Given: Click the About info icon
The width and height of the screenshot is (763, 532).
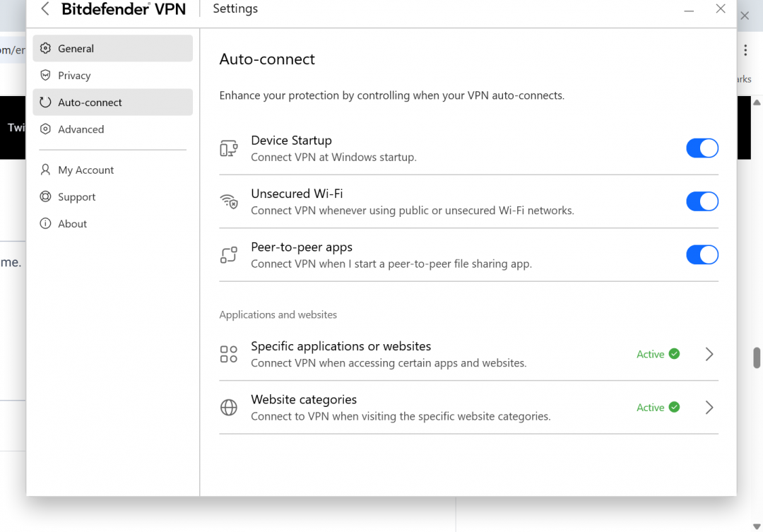Looking at the screenshot, I should pos(45,223).
